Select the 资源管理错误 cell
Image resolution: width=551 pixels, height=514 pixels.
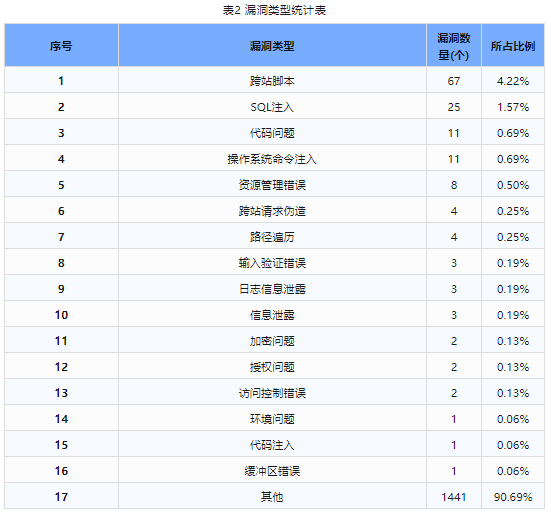coord(272,185)
